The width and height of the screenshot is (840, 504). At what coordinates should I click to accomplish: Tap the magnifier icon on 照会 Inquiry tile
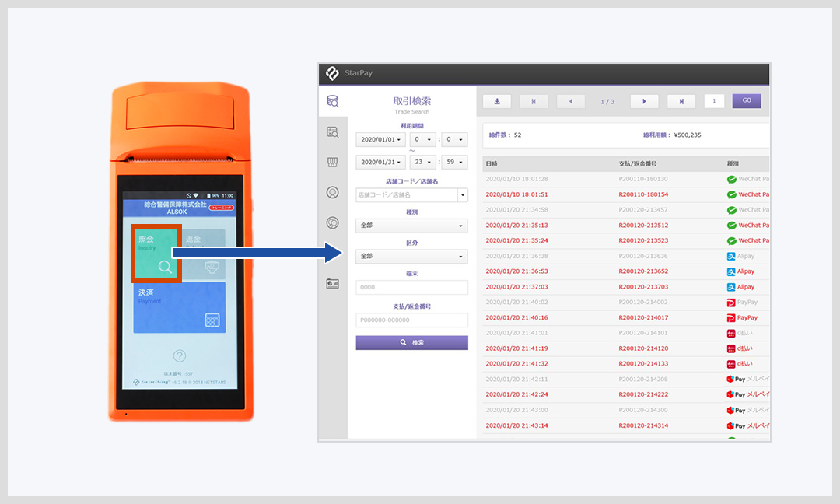[x=165, y=267]
